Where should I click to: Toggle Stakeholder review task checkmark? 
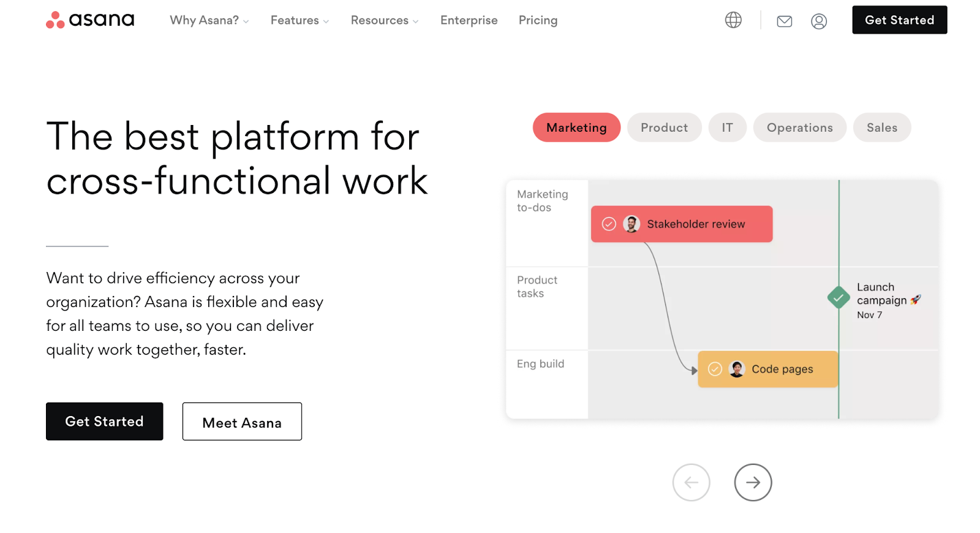[x=609, y=224]
